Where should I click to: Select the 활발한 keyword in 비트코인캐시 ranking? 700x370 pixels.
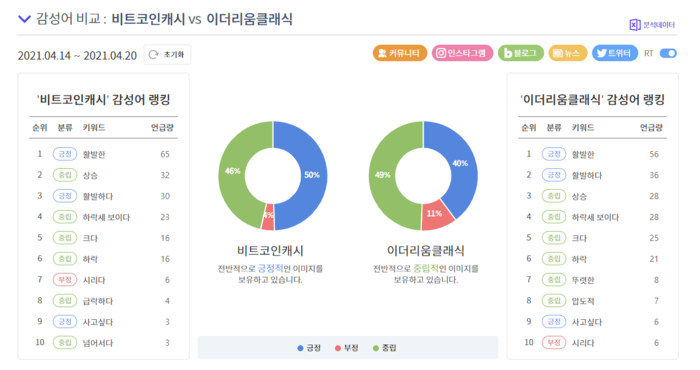tap(94, 154)
